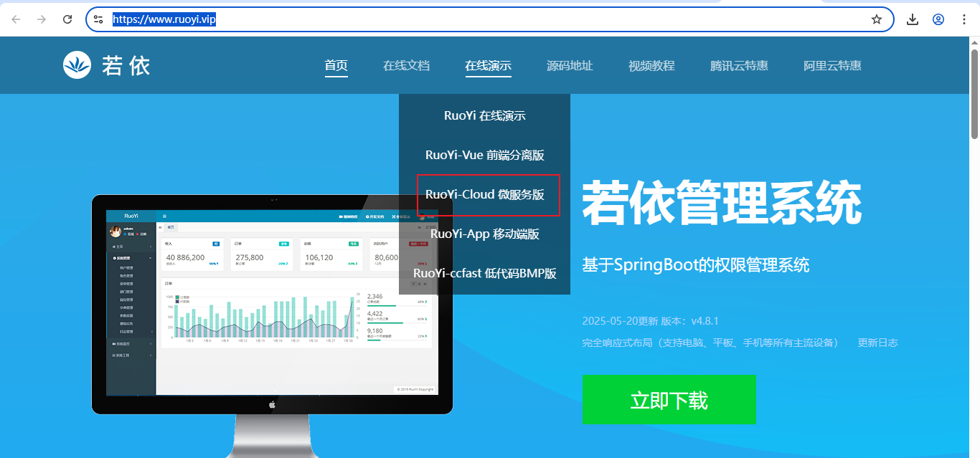Click the 若依 brand name text

point(126,65)
